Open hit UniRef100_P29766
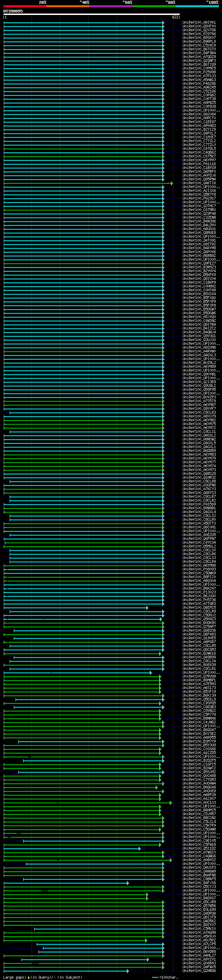222x980 pixels. [x=199, y=34]
